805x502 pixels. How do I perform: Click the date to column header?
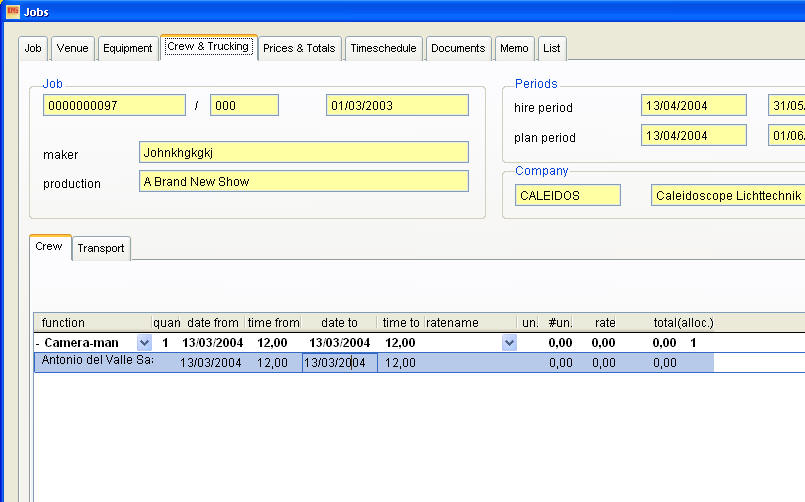pos(339,323)
